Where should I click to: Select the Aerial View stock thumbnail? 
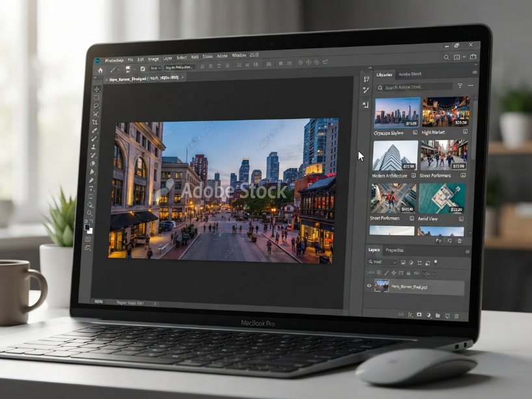tap(442, 199)
